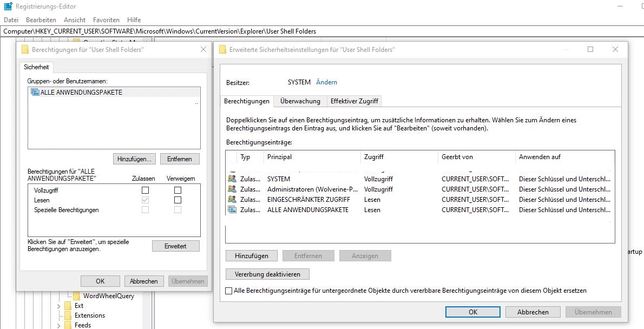Open the Ansicht menu

click(75, 19)
